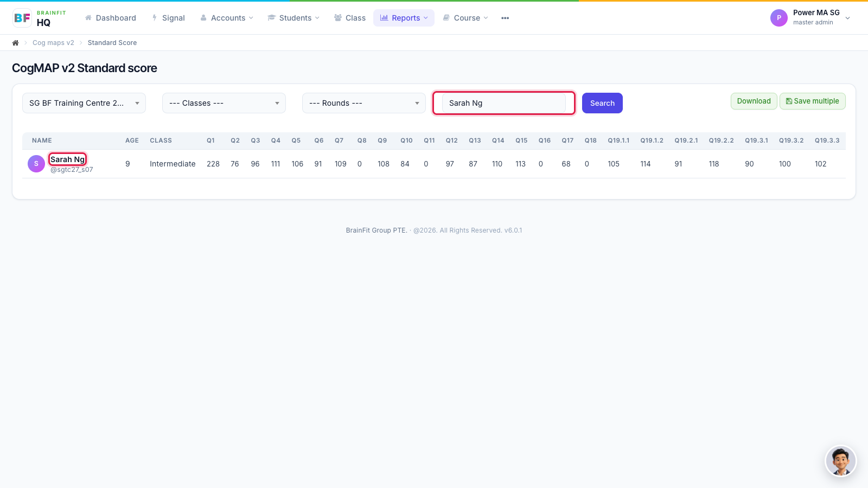Click the home icon in breadcrumb

[x=16, y=43]
